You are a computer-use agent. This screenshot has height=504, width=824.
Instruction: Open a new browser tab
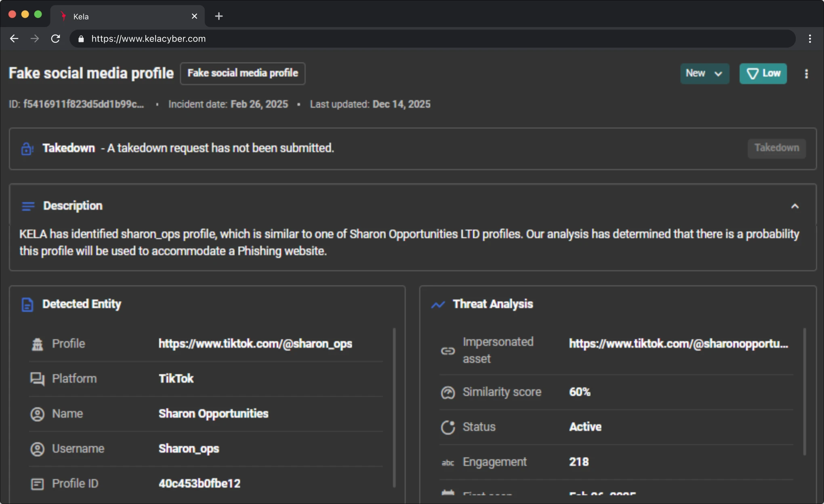point(219,16)
